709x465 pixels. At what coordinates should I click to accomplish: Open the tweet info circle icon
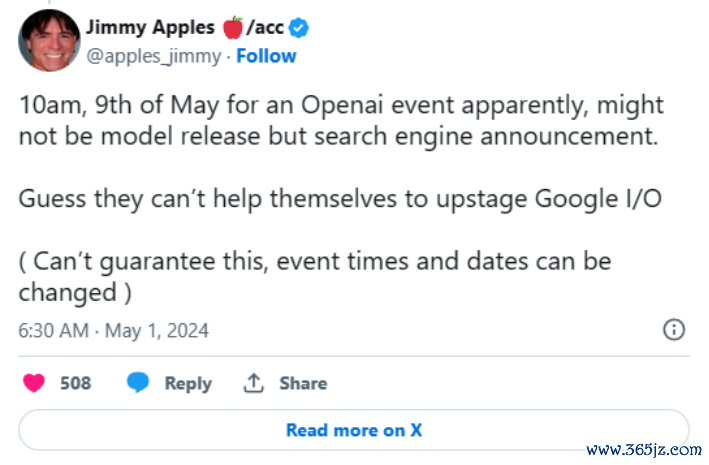click(674, 330)
